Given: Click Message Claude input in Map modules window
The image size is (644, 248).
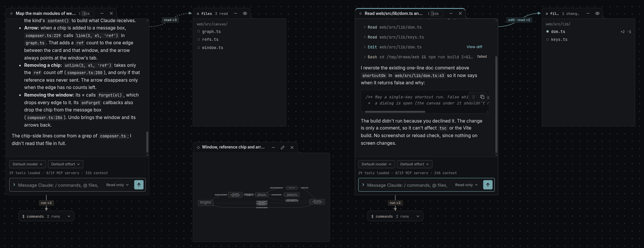Looking at the screenshot, I should (58, 185).
